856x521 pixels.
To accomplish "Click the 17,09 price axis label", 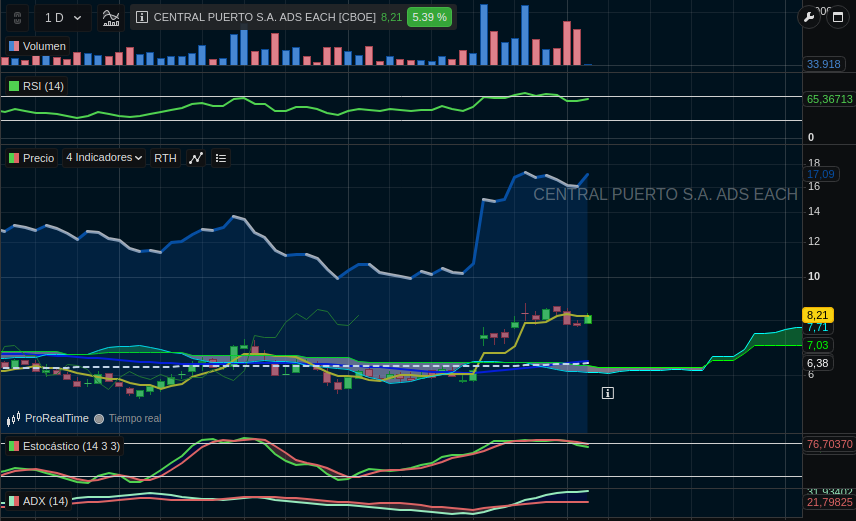I will (x=821, y=174).
